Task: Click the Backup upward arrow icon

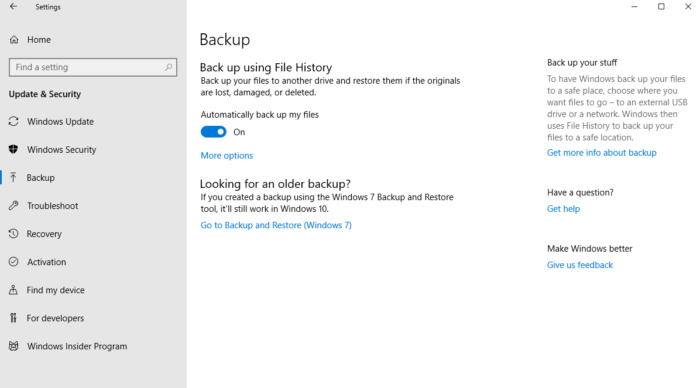Action: [13, 177]
